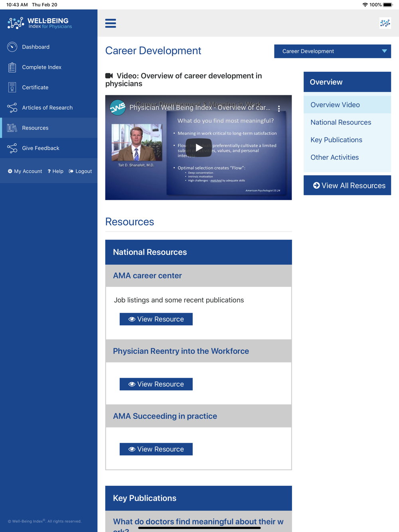Click the Resources books icon
This screenshot has height=532, width=399.
12,128
